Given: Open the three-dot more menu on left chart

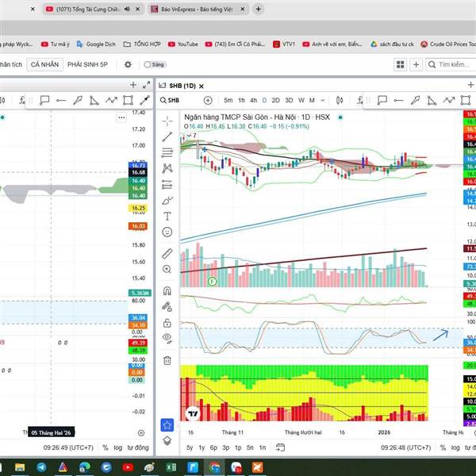Looking at the screenshot, I should (x=121, y=117).
